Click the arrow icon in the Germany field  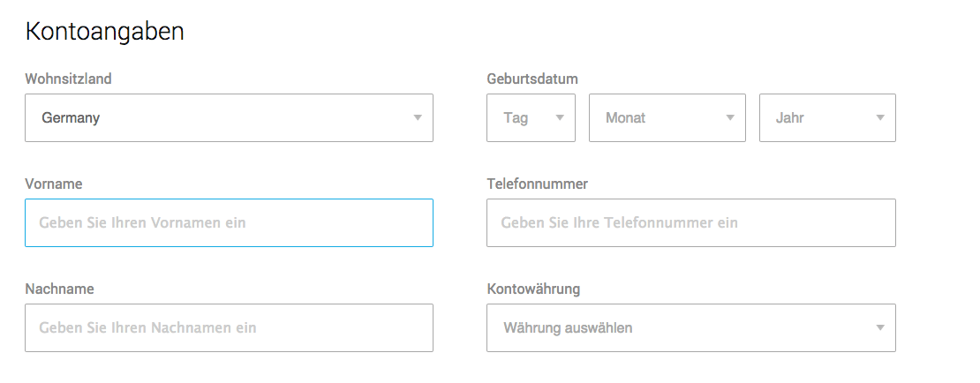coord(418,117)
